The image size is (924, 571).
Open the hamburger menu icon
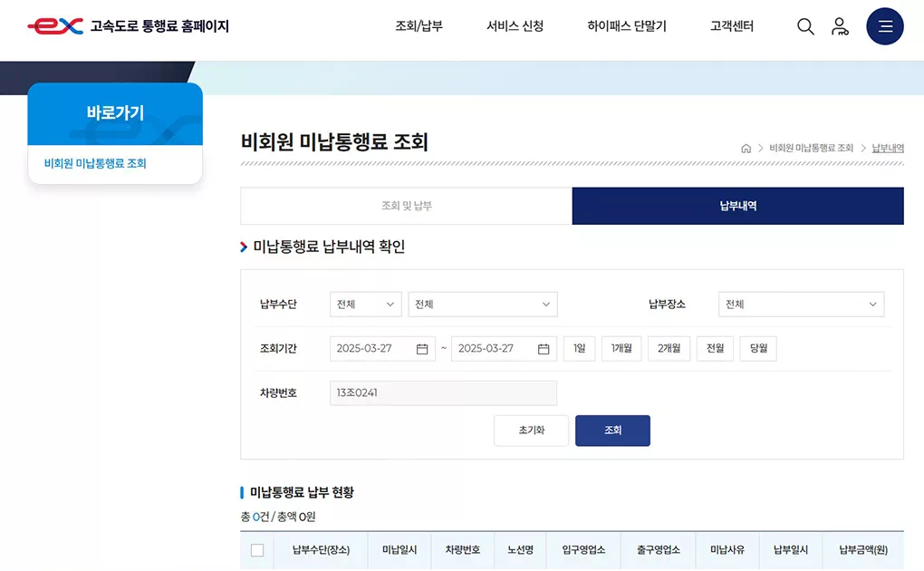tap(884, 26)
